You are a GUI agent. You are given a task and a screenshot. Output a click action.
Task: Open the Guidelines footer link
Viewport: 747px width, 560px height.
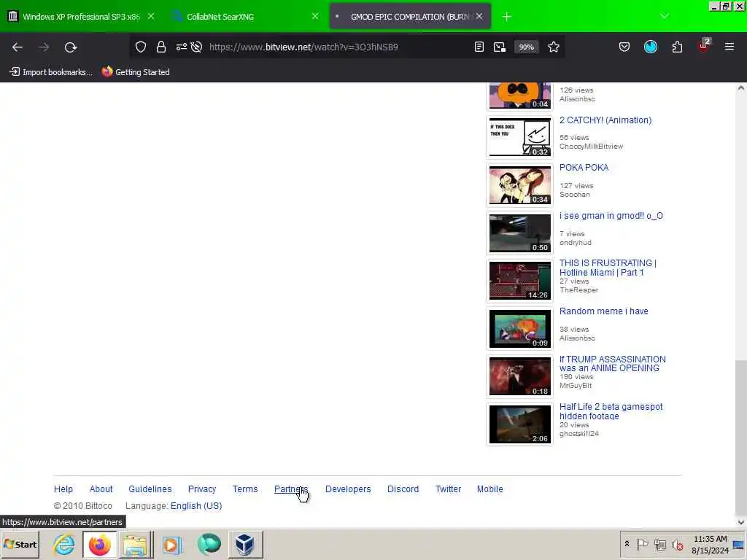pyautogui.click(x=150, y=489)
